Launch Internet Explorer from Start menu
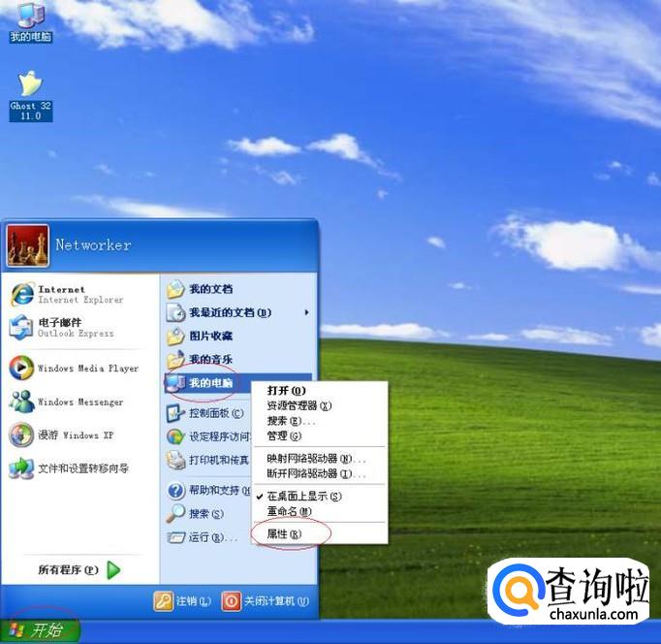The width and height of the screenshot is (661, 644). pos(22,294)
